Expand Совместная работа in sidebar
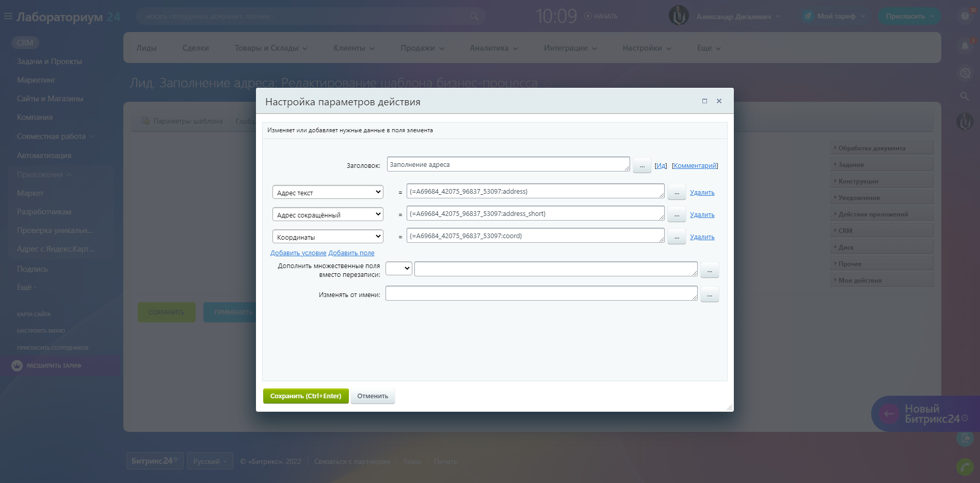This screenshot has height=483, width=980. pos(55,136)
